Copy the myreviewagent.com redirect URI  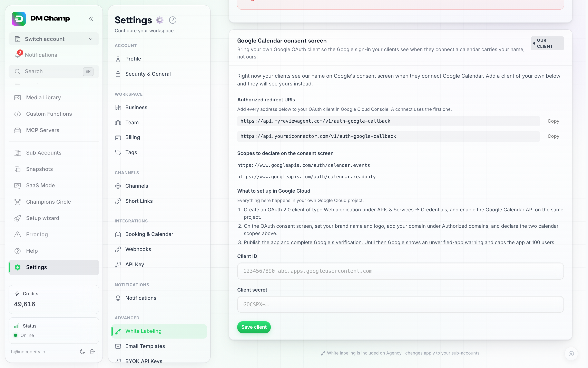(x=553, y=121)
